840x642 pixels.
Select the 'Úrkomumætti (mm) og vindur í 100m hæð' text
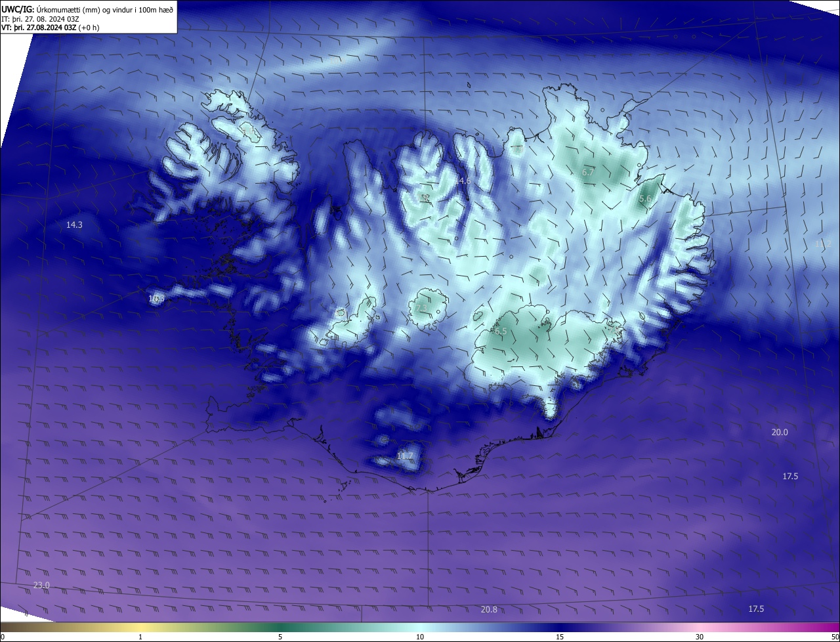coord(105,10)
